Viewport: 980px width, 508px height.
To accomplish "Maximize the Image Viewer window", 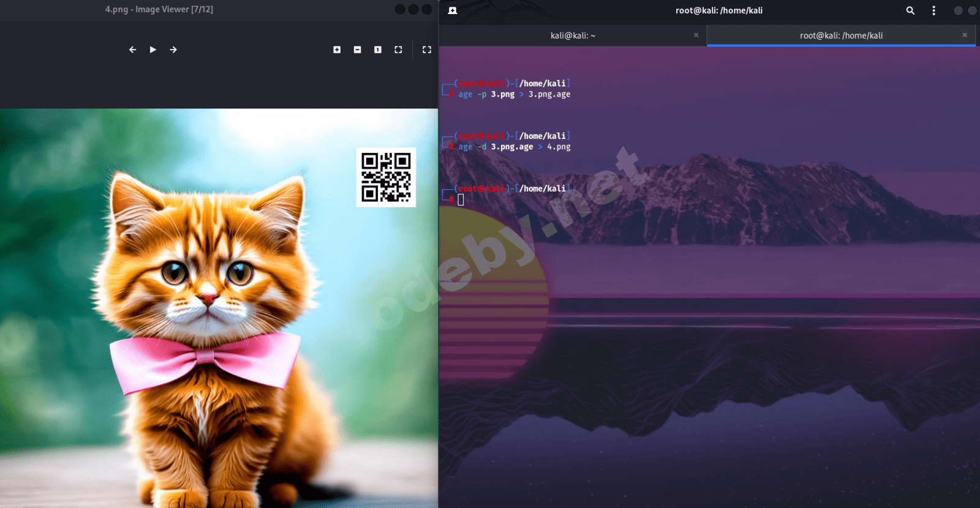I will tap(413, 9).
